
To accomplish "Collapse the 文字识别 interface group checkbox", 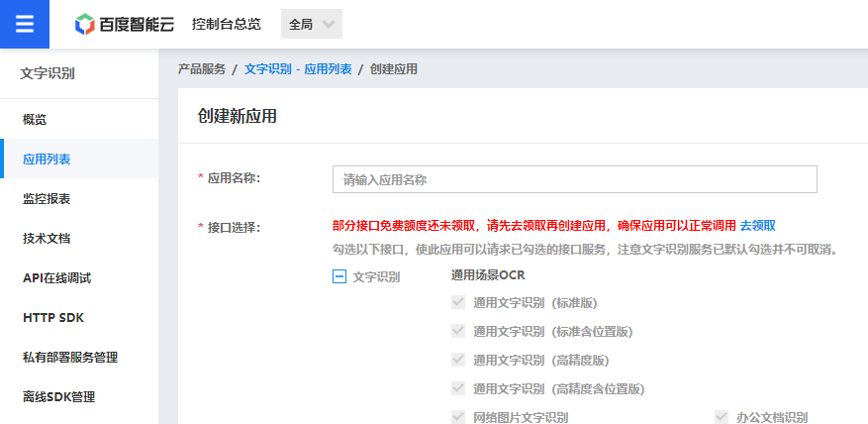I will click(339, 276).
